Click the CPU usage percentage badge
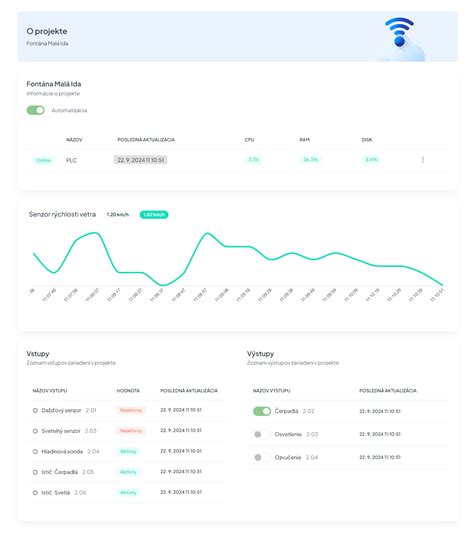The width and height of the screenshot is (474, 539). pos(253,160)
